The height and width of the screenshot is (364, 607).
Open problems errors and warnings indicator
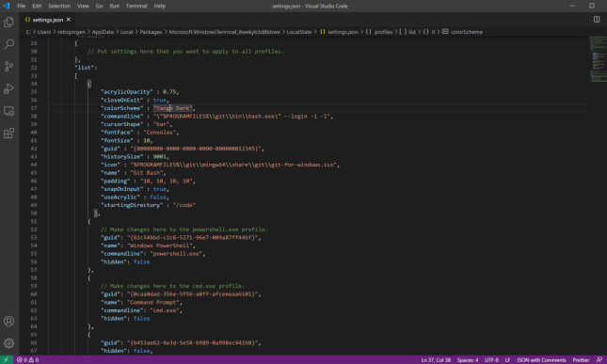tap(27, 359)
